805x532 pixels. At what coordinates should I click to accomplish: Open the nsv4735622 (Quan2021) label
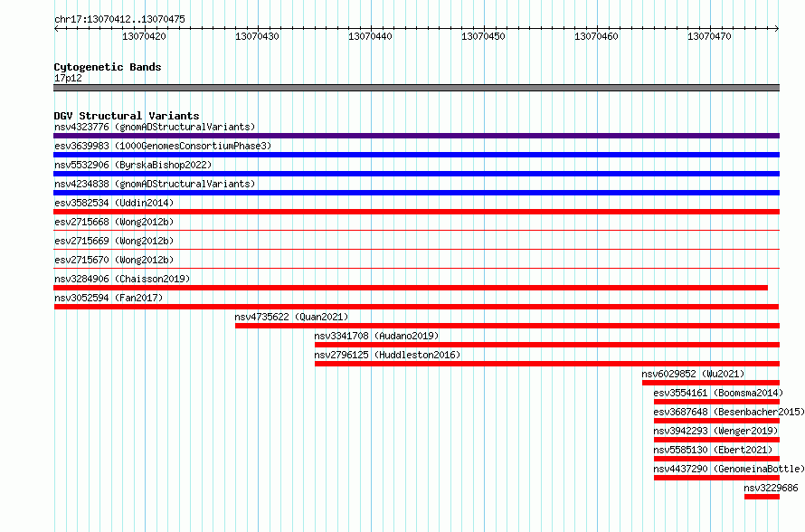291,317
